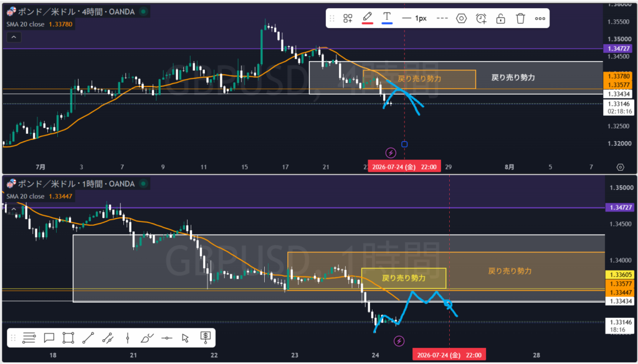The image size is (638, 364).
Task: Select the Fib retracement tool
Action: coord(29,338)
